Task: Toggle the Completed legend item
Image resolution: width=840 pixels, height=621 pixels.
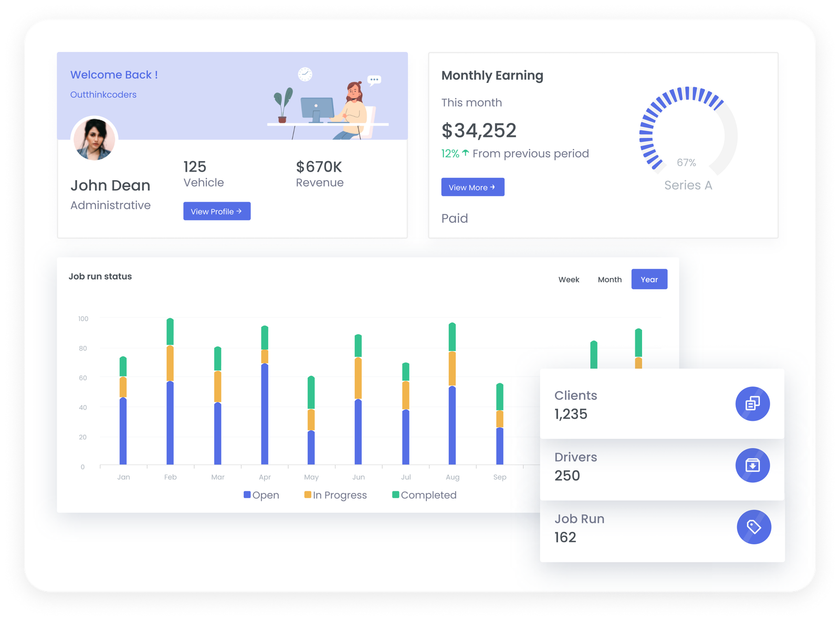Action: pos(424,495)
